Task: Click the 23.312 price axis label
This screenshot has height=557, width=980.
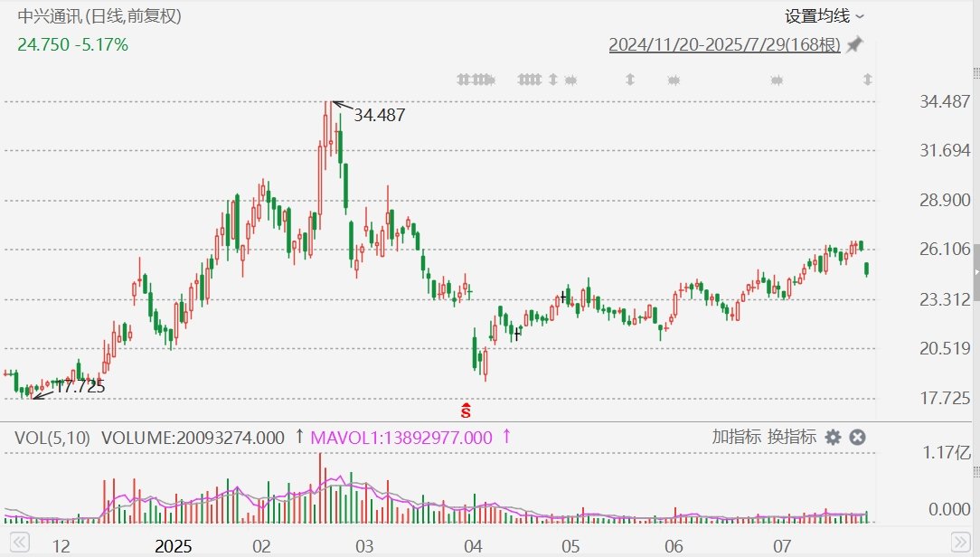Action: coord(945,299)
